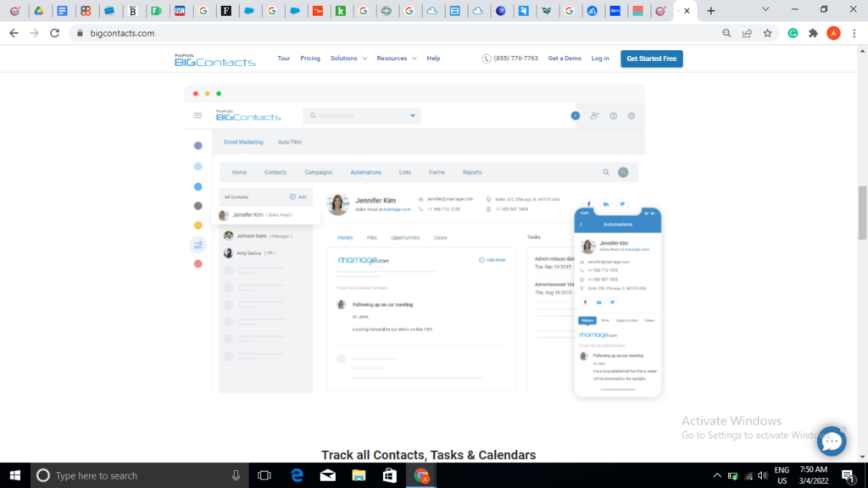Open the Chrome three-dot menu
The width and height of the screenshot is (868, 488).
[x=854, y=33]
